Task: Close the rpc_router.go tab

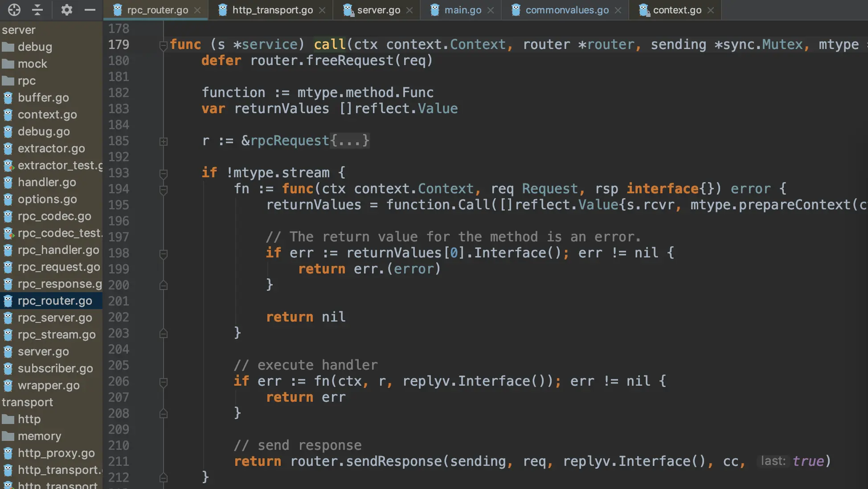Action: [x=197, y=10]
